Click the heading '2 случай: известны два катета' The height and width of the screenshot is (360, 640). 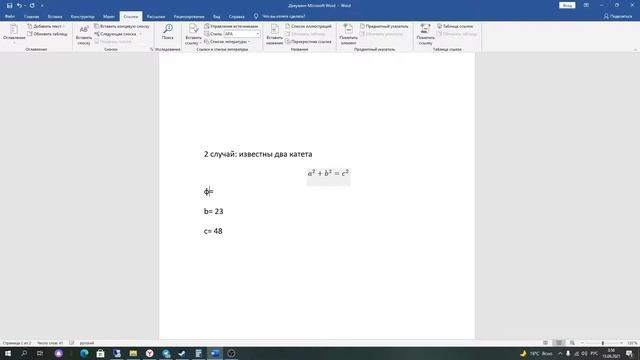[258, 154]
